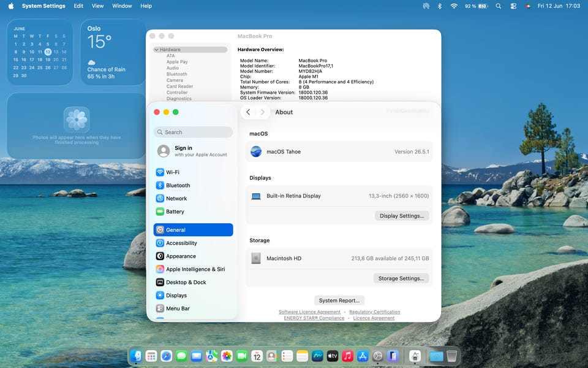Open App Store from the Dock

(x=363, y=356)
